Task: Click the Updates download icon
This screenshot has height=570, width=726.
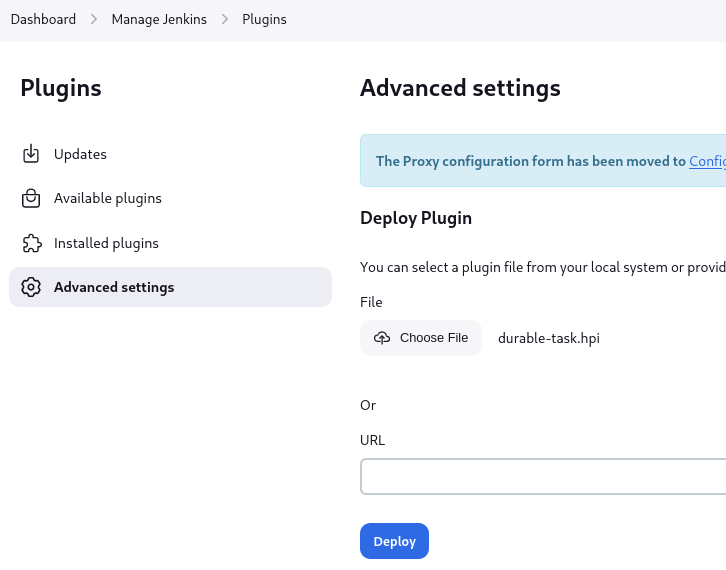Action: click(31, 154)
